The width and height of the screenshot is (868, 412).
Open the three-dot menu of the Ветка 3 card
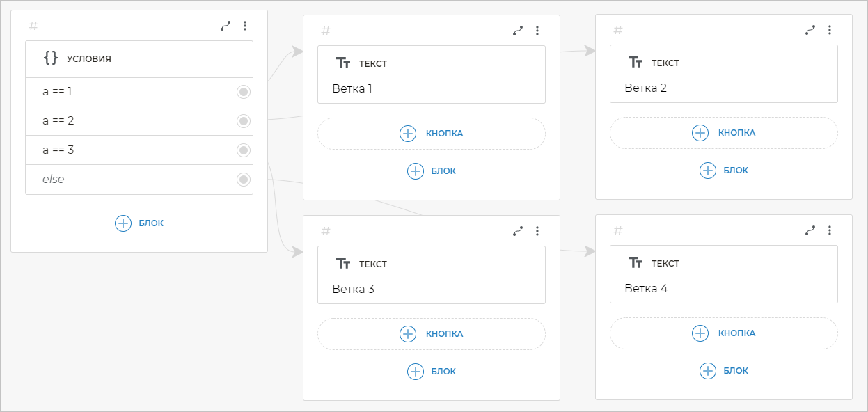click(537, 231)
